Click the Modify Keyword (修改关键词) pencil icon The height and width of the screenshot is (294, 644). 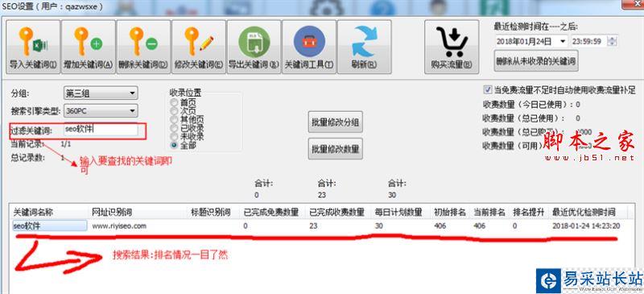click(199, 47)
